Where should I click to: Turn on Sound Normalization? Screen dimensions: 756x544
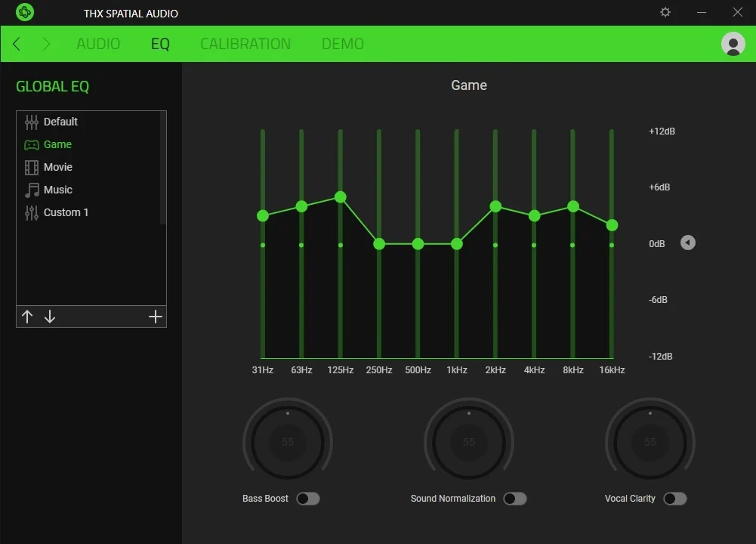click(x=515, y=499)
